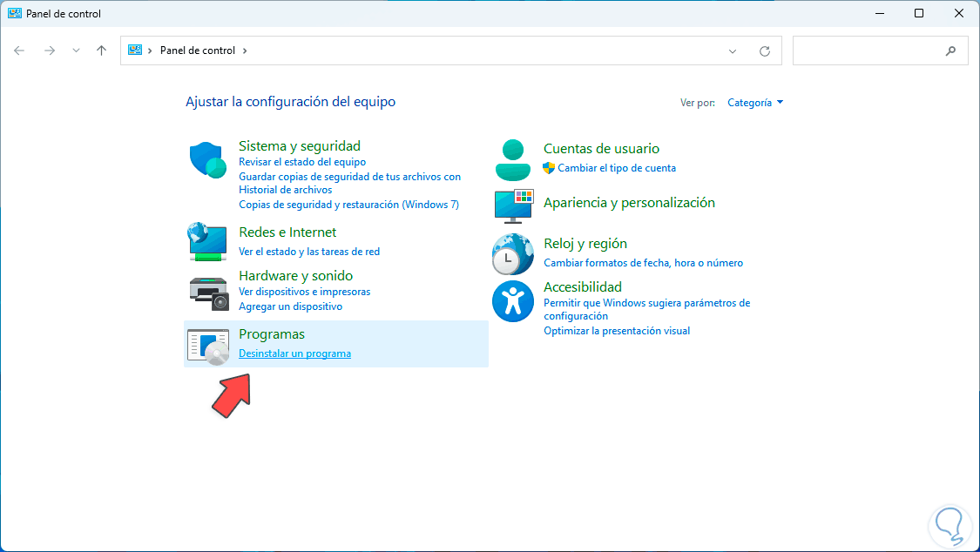Image resolution: width=980 pixels, height=552 pixels.
Task: Open Apariencia y personalización category
Action: click(x=629, y=202)
